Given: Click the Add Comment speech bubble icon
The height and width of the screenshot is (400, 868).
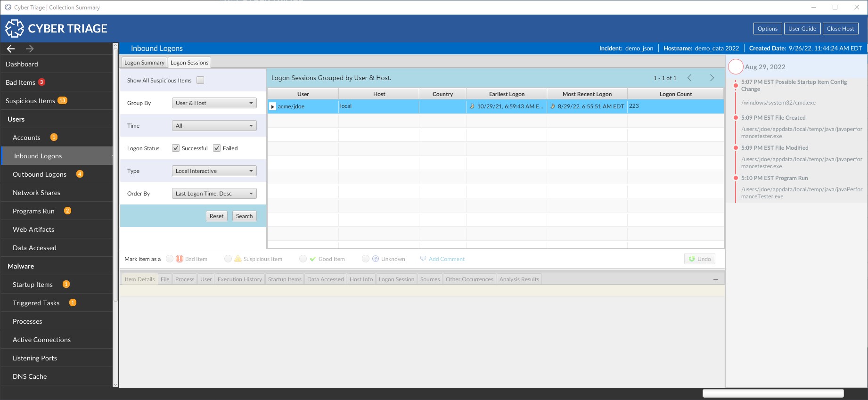Looking at the screenshot, I should (423, 259).
